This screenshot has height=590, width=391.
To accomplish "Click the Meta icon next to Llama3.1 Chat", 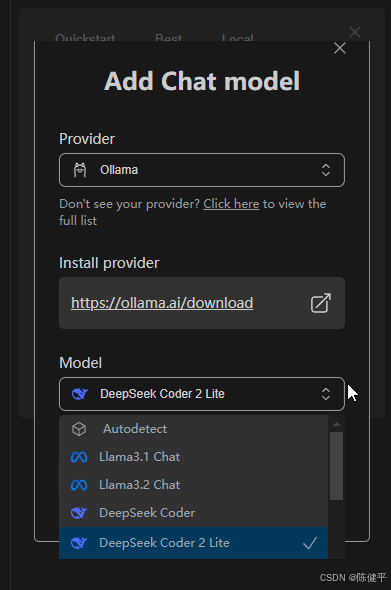I will click(79, 457).
